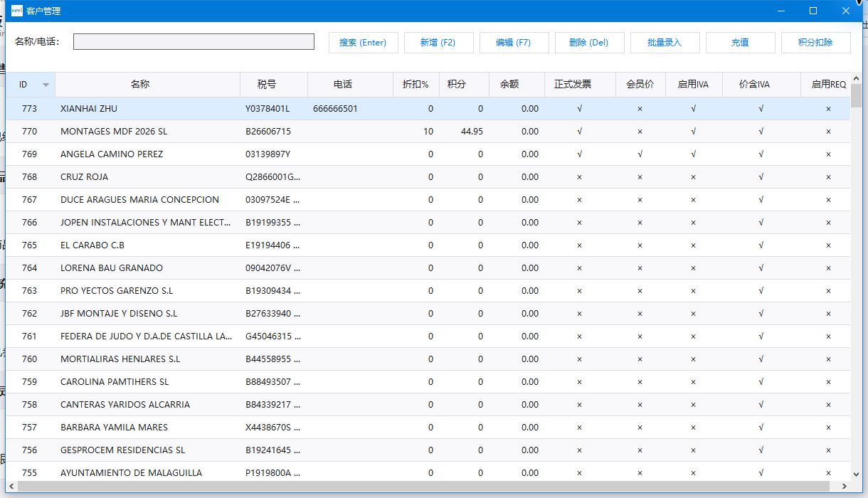Click the vertical scrollbar thumb
This screenshot has height=498, width=868.
click(856, 95)
